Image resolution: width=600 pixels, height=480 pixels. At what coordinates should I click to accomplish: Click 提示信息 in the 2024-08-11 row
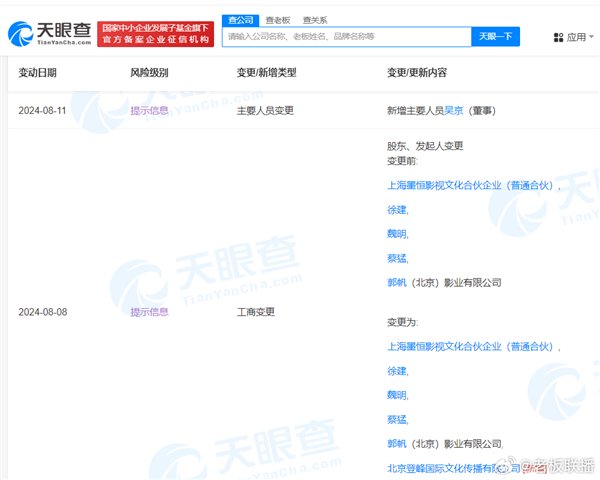[x=149, y=111]
